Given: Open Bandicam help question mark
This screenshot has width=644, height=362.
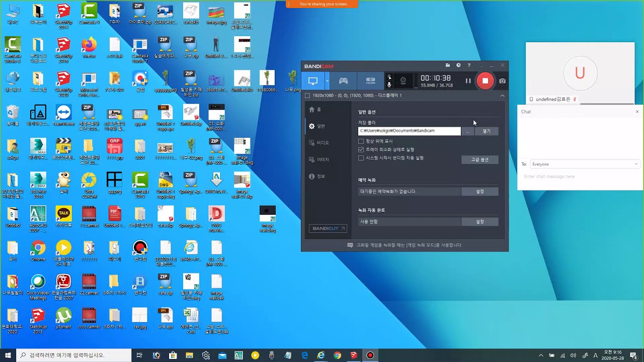Looking at the screenshot, I should [469, 65].
